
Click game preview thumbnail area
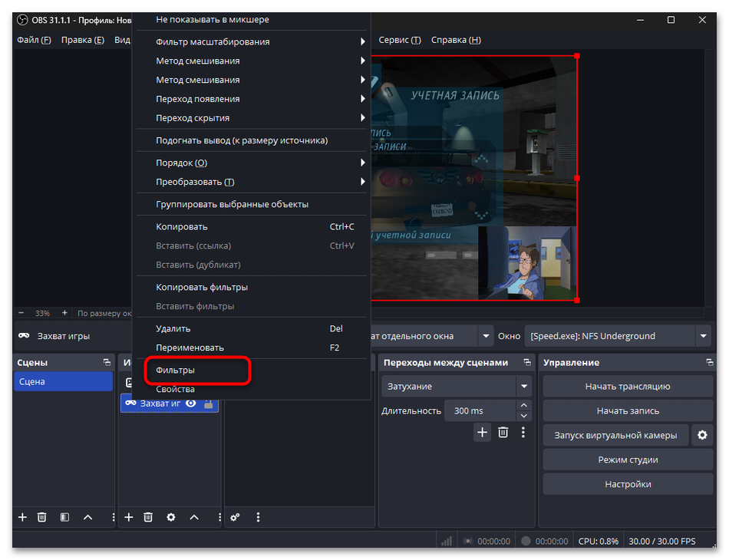point(473,178)
